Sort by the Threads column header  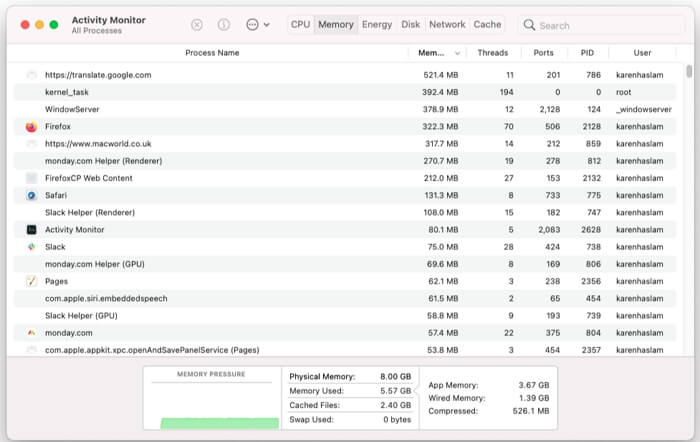(x=493, y=53)
